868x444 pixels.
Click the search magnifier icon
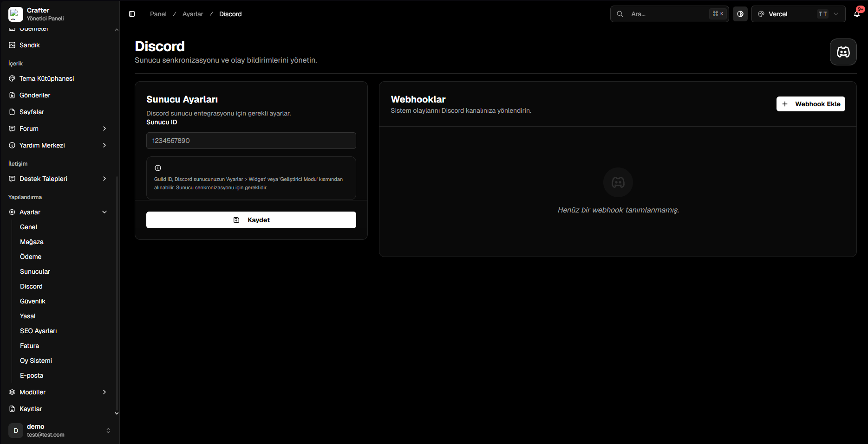[x=620, y=14]
